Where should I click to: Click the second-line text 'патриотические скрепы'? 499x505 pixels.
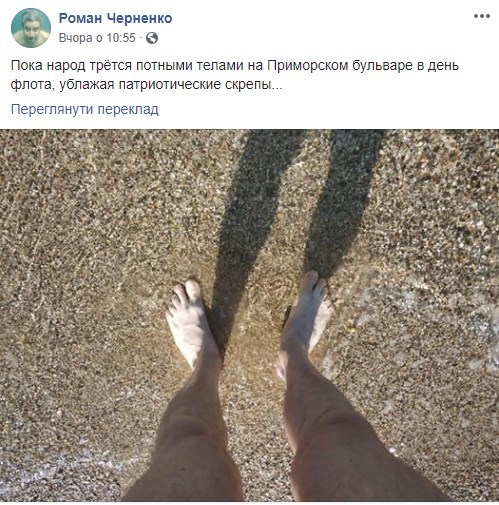194,85
